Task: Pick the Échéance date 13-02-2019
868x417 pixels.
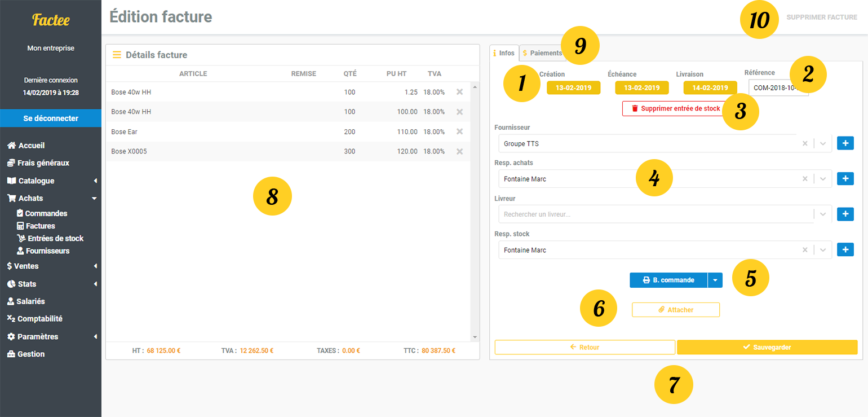Action: tap(641, 88)
